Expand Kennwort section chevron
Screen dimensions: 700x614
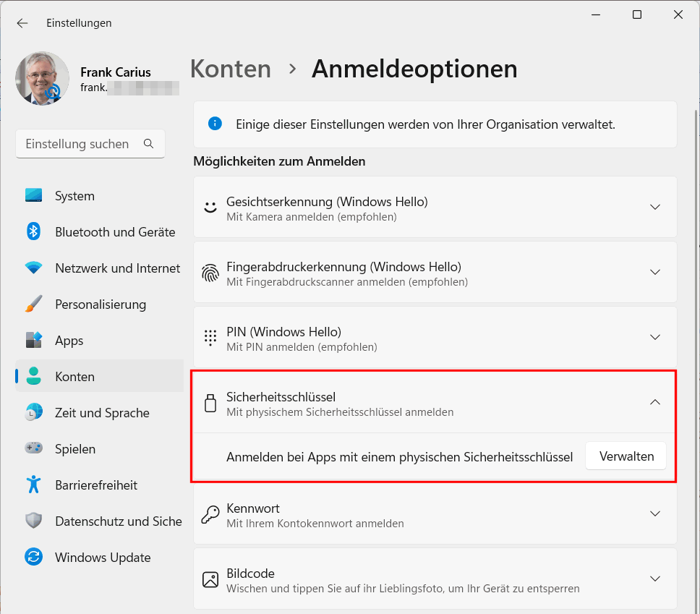[x=655, y=513]
